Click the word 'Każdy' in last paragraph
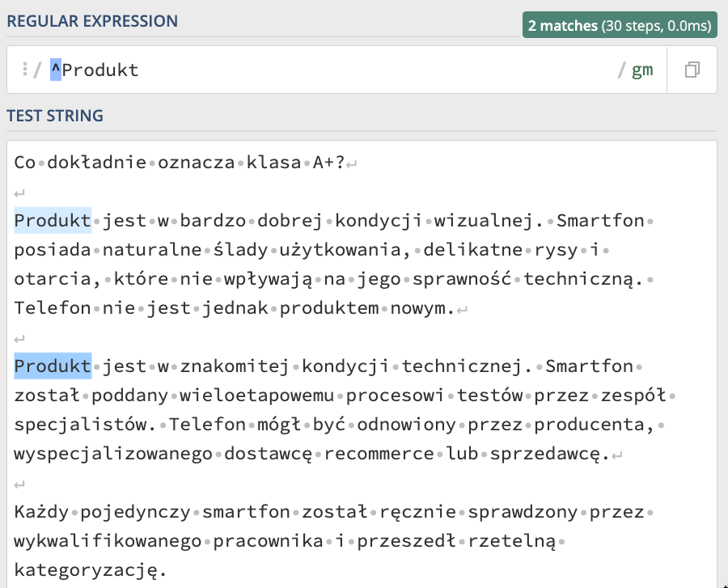This screenshot has height=588, width=728. pyautogui.click(x=41, y=512)
